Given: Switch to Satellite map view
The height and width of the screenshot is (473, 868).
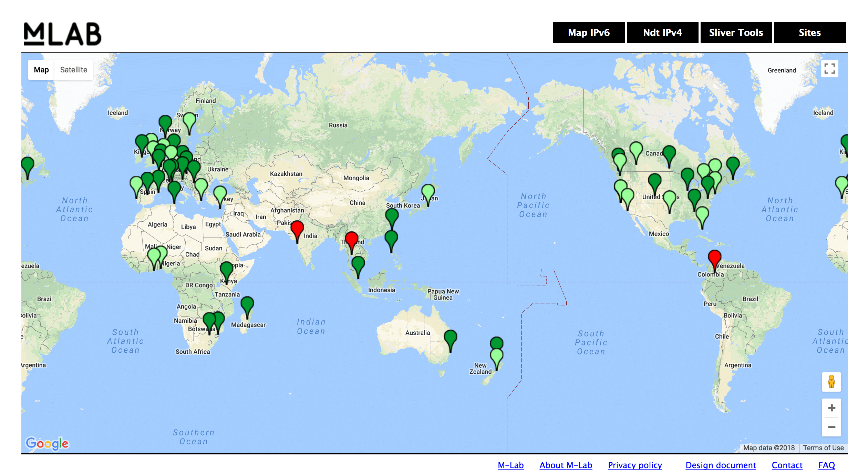Looking at the screenshot, I should [x=73, y=70].
